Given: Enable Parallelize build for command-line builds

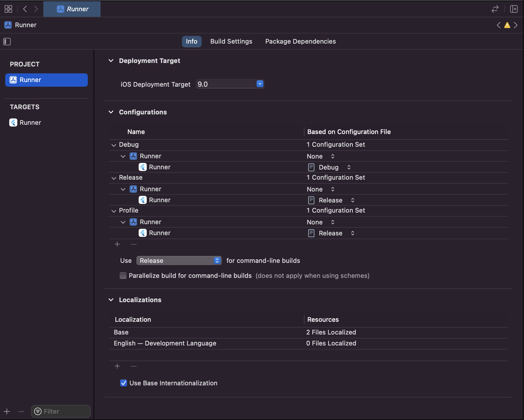Looking at the screenshot, I should pos(123,276).
